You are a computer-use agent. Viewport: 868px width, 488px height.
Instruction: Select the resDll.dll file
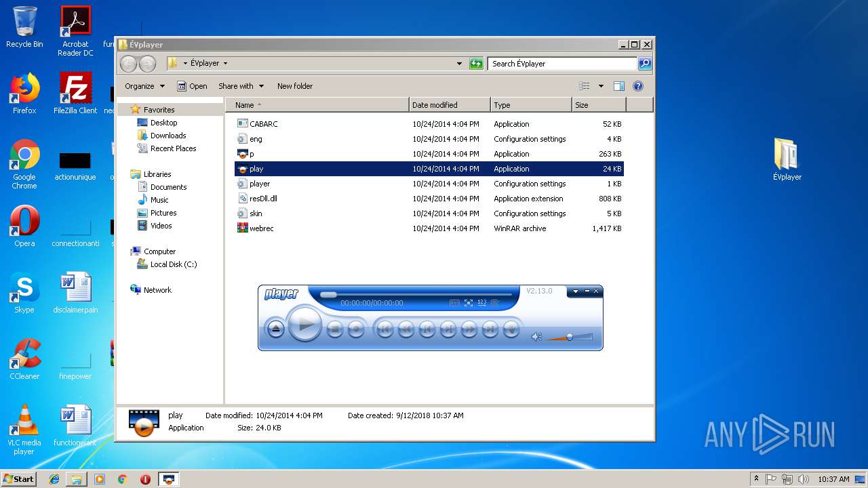pyautogui.click(x=429, y=199)
